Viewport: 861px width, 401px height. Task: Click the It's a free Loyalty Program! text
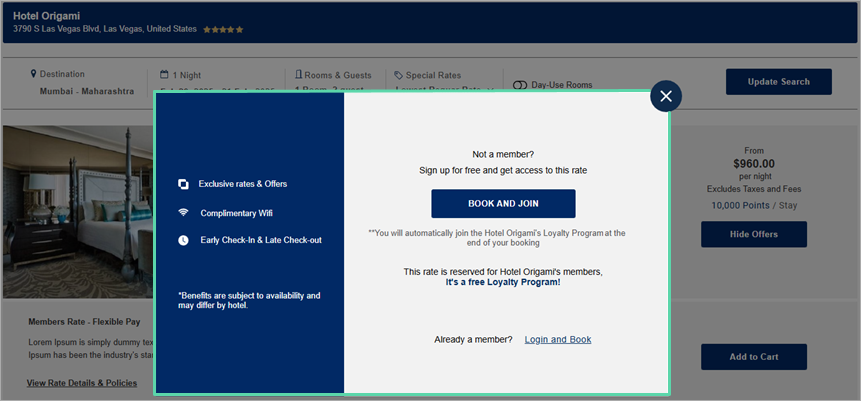point(503,282)
